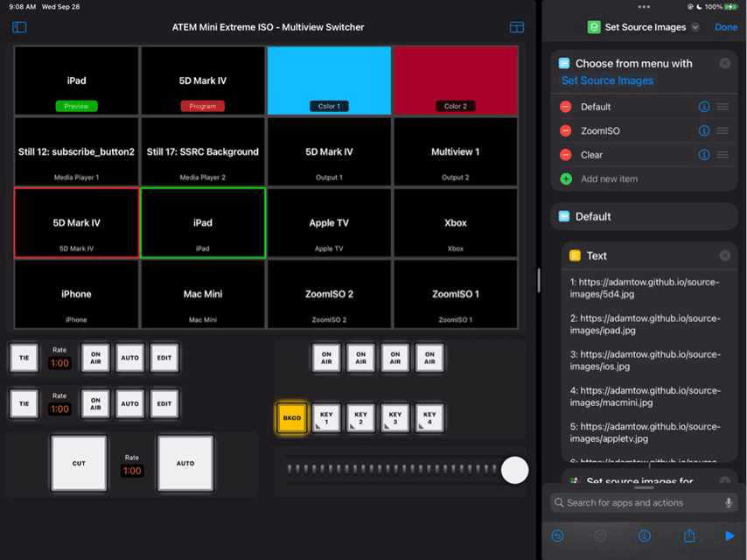Toggle the KEY 1 button

pyautogui.click(x=326, y=418)
